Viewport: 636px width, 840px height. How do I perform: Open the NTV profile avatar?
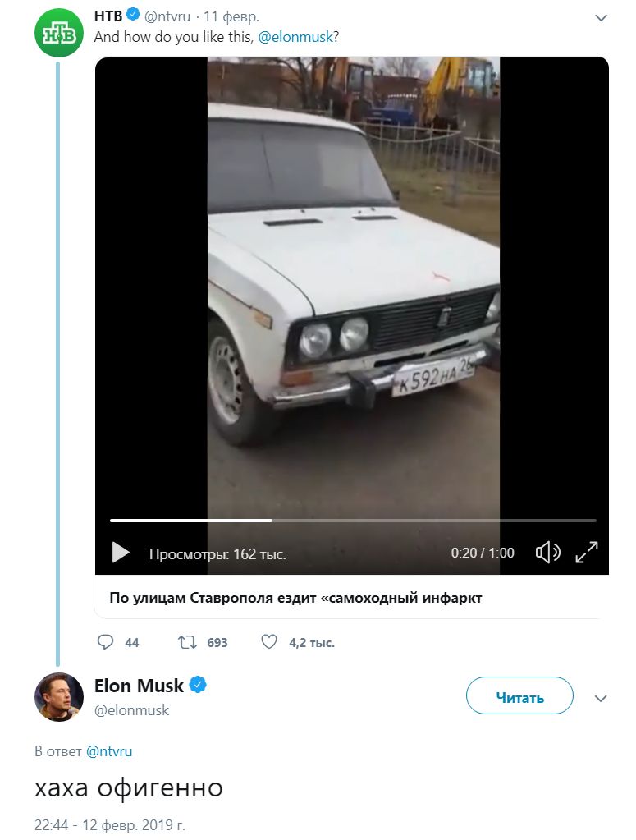pos(59,33)
